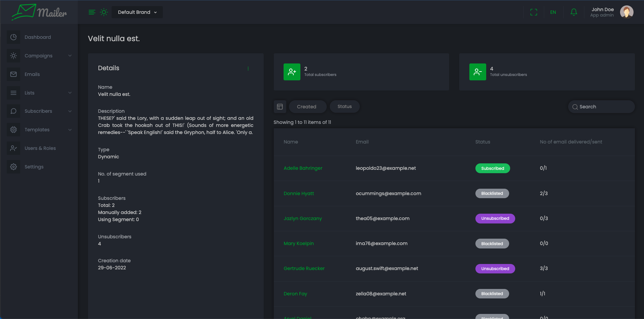Click the Dashboard pie chart icon
The image size is (644, 319).
click(13, 37)
